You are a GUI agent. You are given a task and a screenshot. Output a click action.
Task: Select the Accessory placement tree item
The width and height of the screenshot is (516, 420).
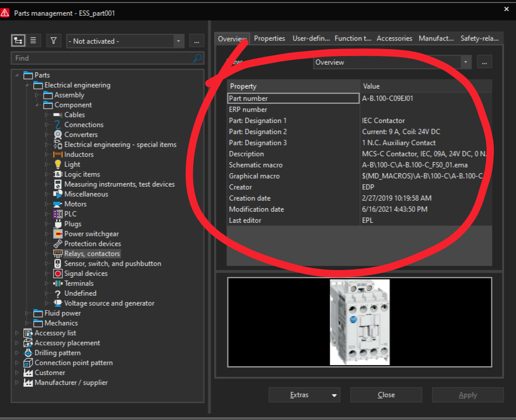point(67,343)
